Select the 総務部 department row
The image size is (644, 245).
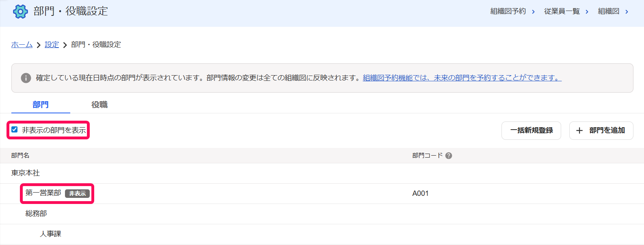(x=322, y=214)
